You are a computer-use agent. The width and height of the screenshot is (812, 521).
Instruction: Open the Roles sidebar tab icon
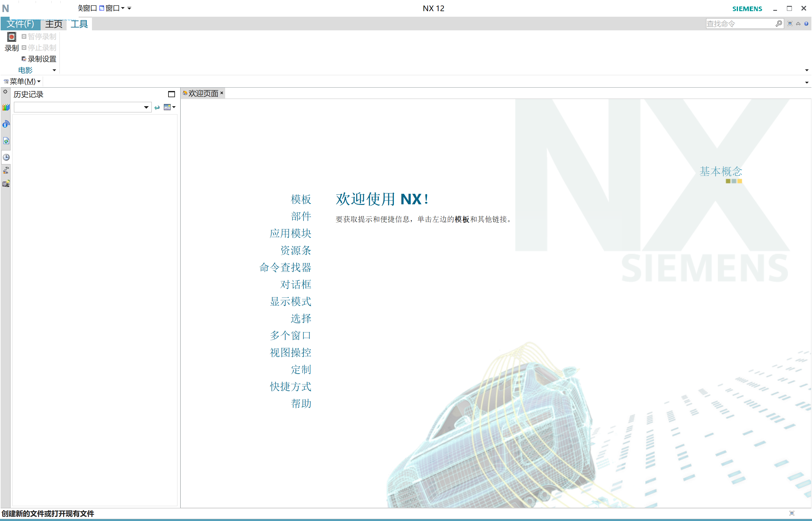pos(6,184)
